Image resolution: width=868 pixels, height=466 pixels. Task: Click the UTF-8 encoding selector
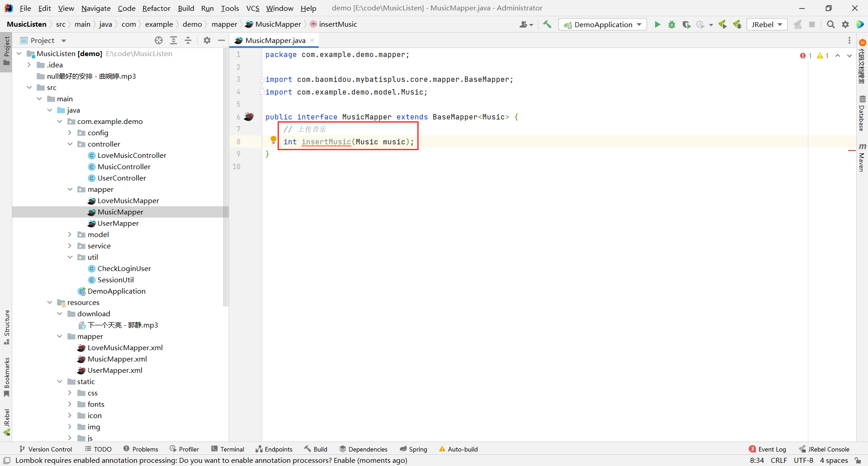(x=803, y=461)
